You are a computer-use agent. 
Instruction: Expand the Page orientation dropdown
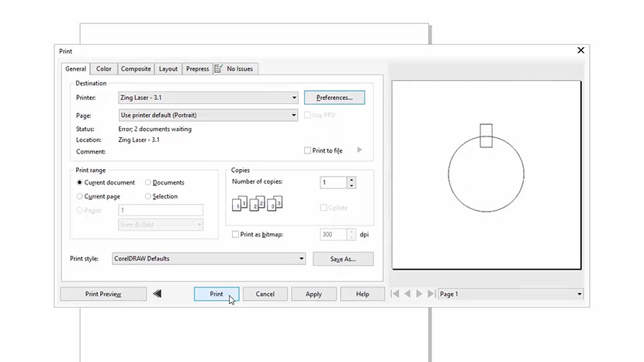[x=293, y=115]
